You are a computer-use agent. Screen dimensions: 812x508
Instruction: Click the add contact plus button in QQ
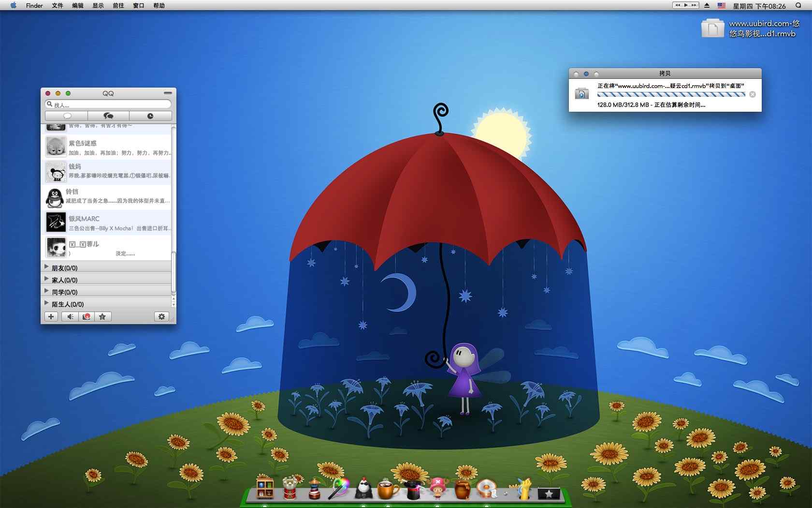pos(51,316)
